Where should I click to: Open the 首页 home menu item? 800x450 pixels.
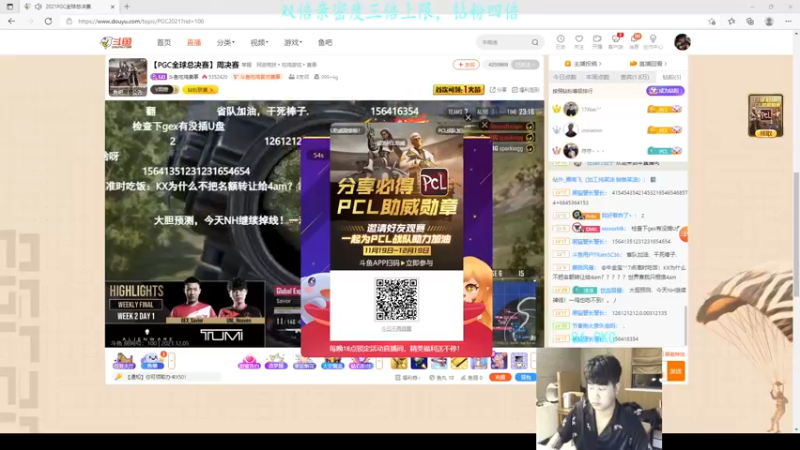point(164,42)
